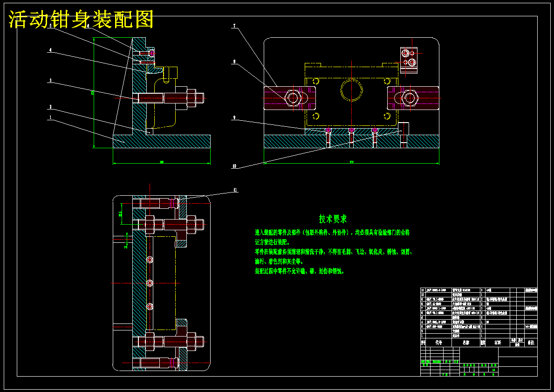Select the 材料 column header in parts list
This screenshot has width=554, height=392.
498,343
